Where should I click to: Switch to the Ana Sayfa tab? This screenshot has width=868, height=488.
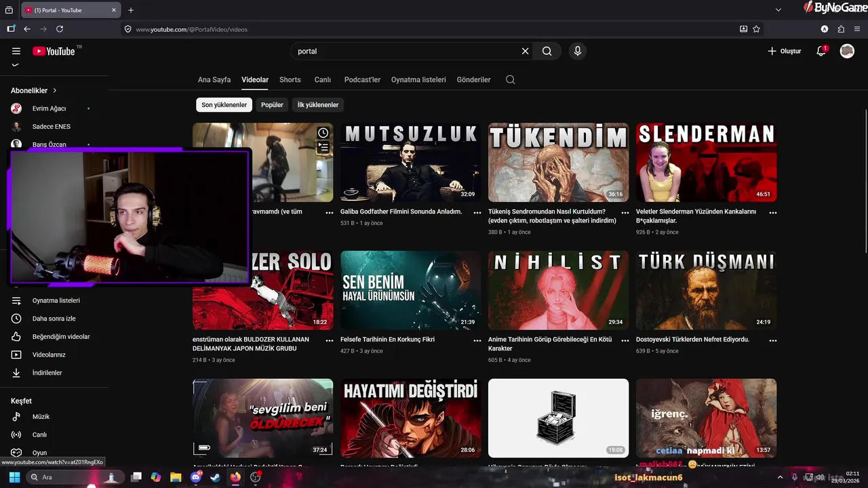click(x=214, y=79)
